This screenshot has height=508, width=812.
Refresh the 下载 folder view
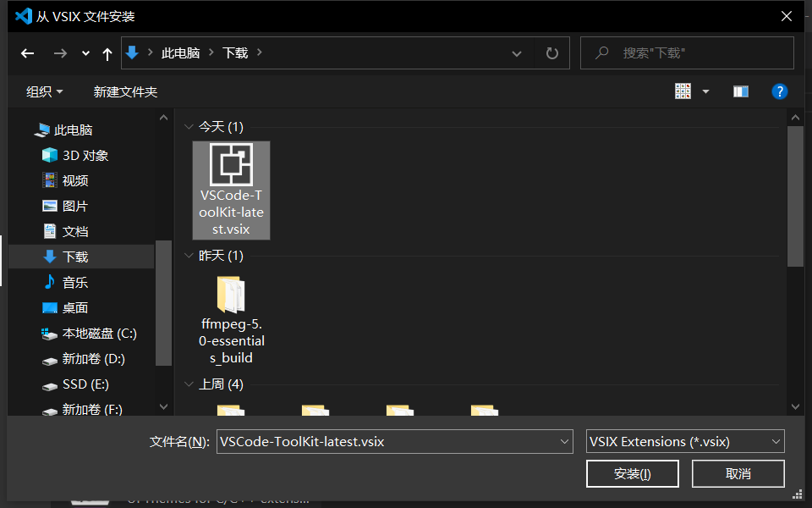coord(552,52)
